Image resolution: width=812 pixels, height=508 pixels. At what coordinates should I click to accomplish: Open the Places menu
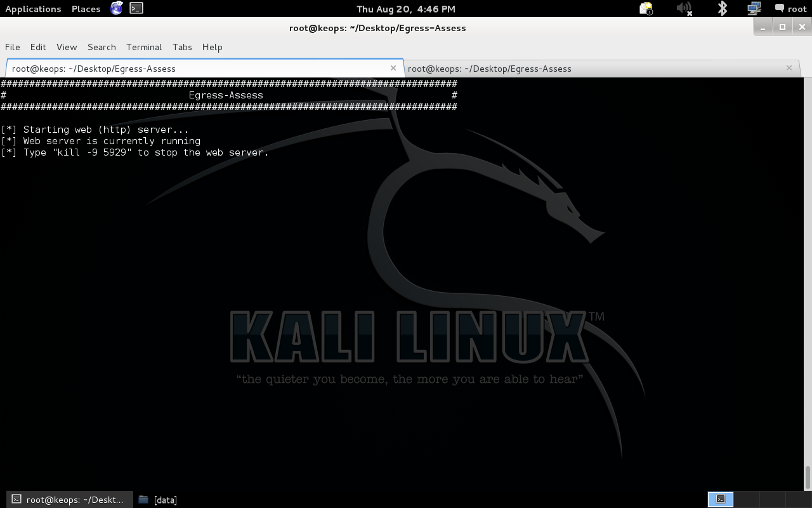pyautogui.click(x=86, y=9)
